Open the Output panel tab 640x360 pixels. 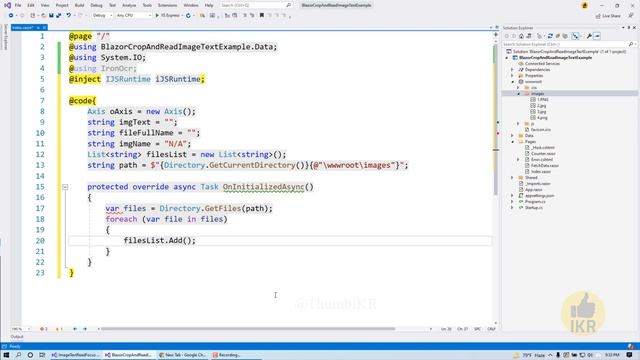(17, 337)
